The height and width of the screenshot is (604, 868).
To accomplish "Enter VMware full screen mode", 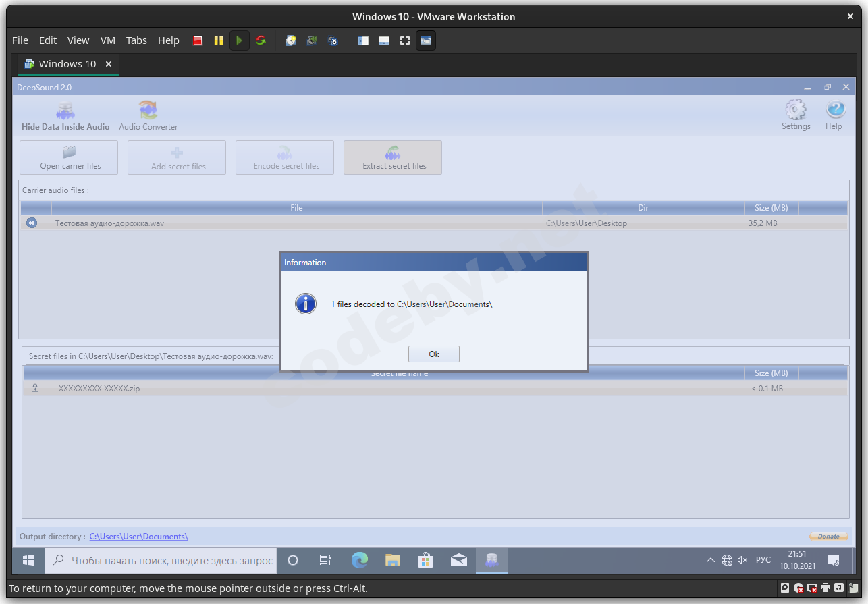I will click(405, 40).
